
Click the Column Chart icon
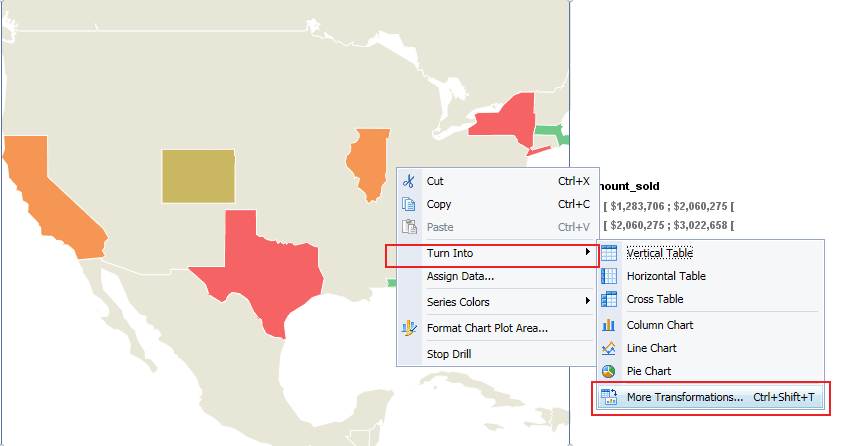click(609, 325)
